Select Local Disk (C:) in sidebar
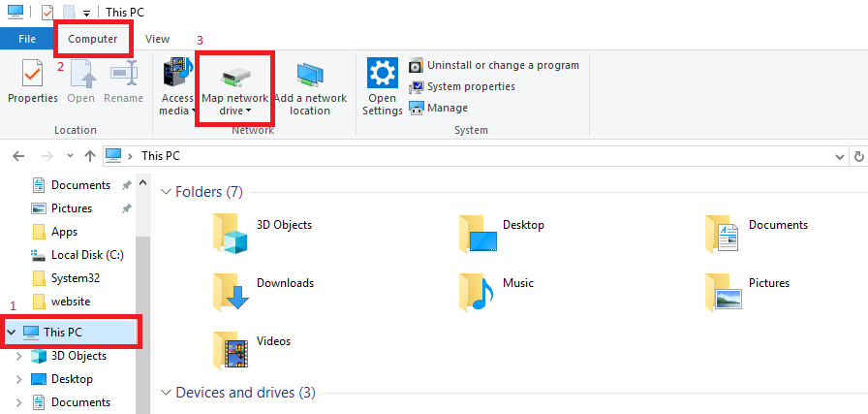 tap(85, 255)
